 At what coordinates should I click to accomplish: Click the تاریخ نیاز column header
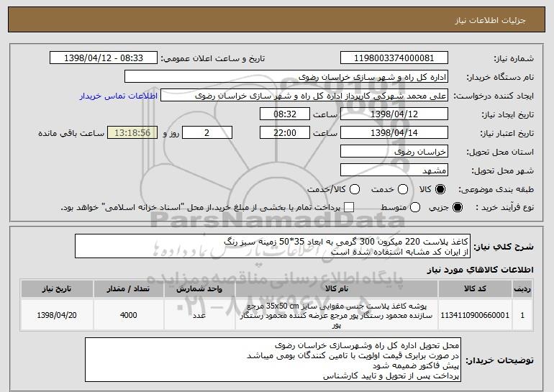tap(57, 289)
